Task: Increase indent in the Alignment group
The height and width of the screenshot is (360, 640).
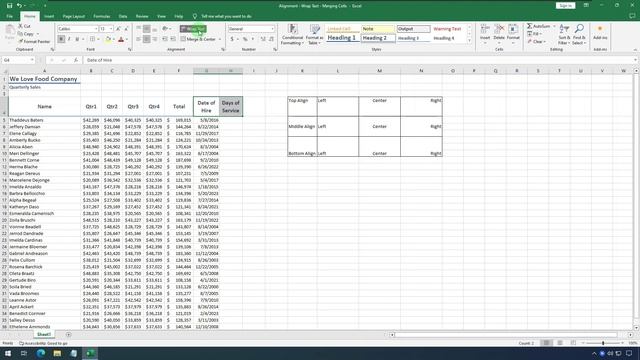Action: [x=173, y=39]
